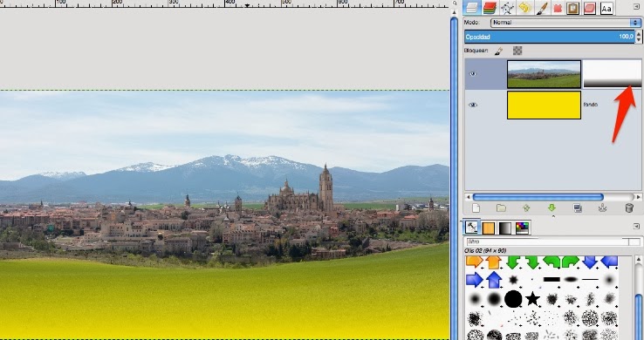
Task: Open the pink eraser-like icon tab
Action: pyautogui.click(x=589, y=8)
